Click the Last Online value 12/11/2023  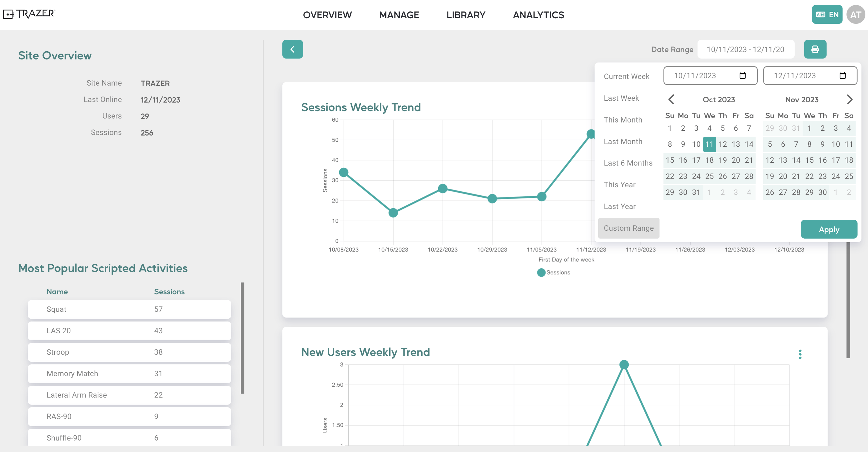point(160,100)
